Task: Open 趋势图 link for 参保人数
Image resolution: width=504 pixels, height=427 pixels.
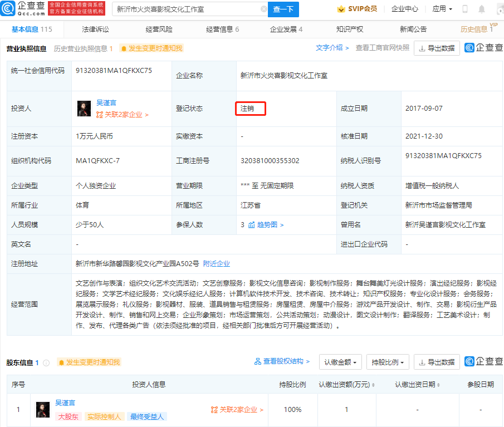Action: (x=270, y=225)
